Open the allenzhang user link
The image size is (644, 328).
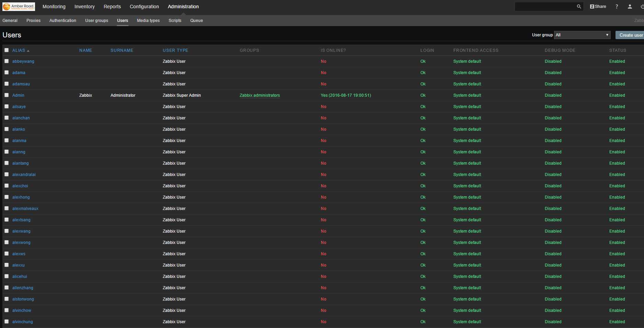[x=23, y=288]
